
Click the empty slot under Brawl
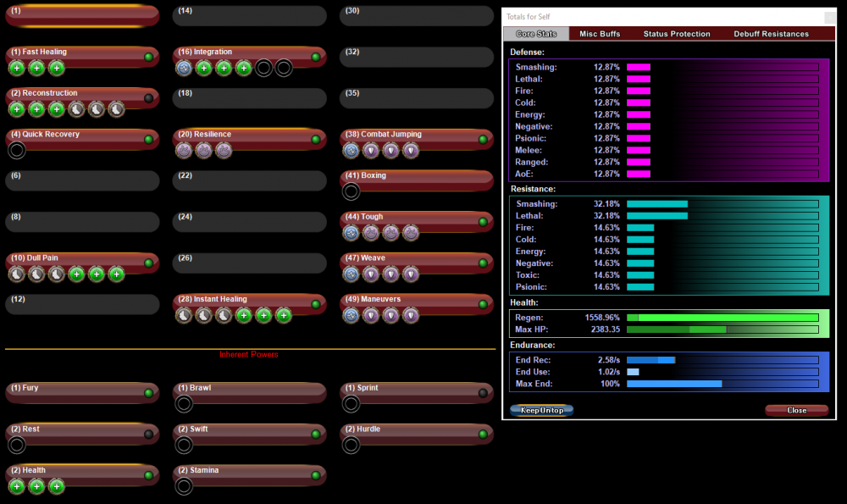pos(184,404)
